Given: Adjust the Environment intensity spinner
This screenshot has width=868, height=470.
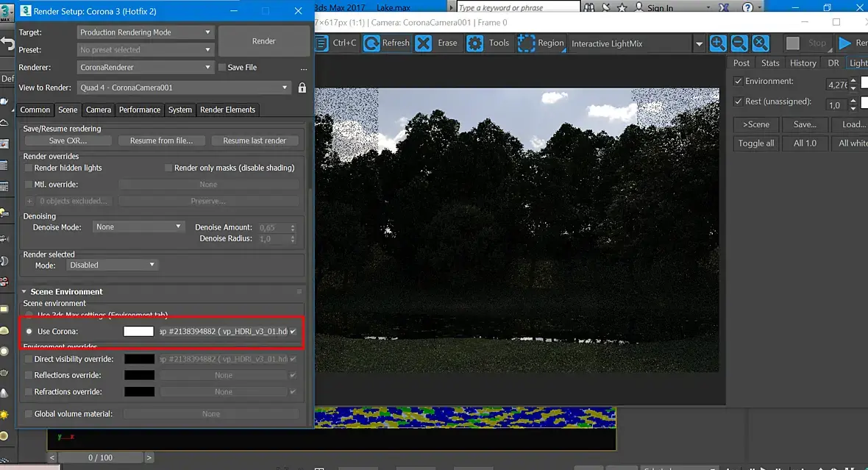Looking at the screenshot, I should pyautogui.click(x=853, y=85).
